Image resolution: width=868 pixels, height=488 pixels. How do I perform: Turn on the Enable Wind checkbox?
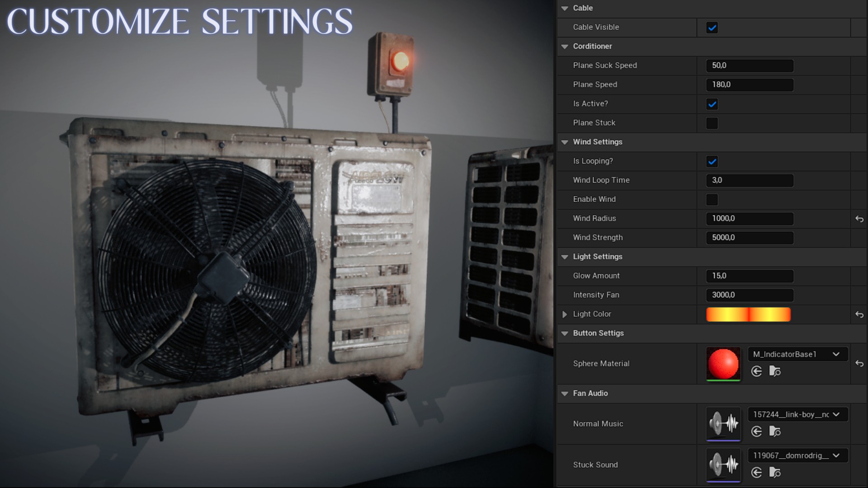coord(712,200)
